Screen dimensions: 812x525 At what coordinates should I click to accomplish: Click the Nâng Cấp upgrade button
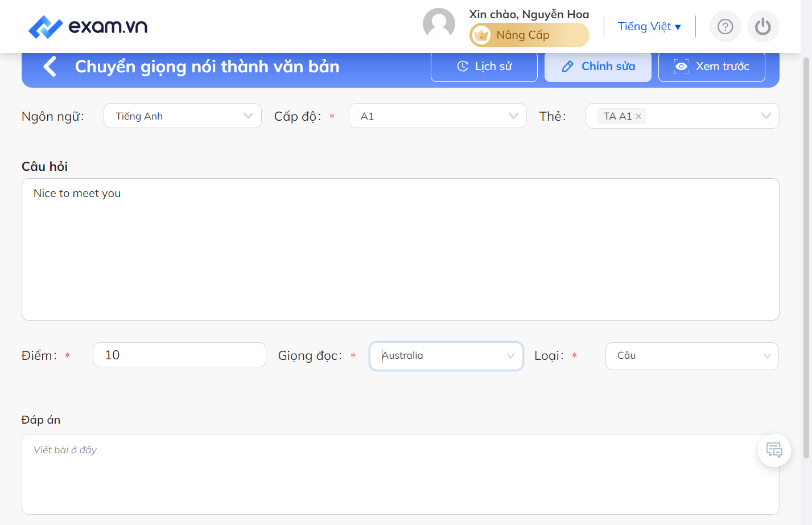tap(529, 35)
